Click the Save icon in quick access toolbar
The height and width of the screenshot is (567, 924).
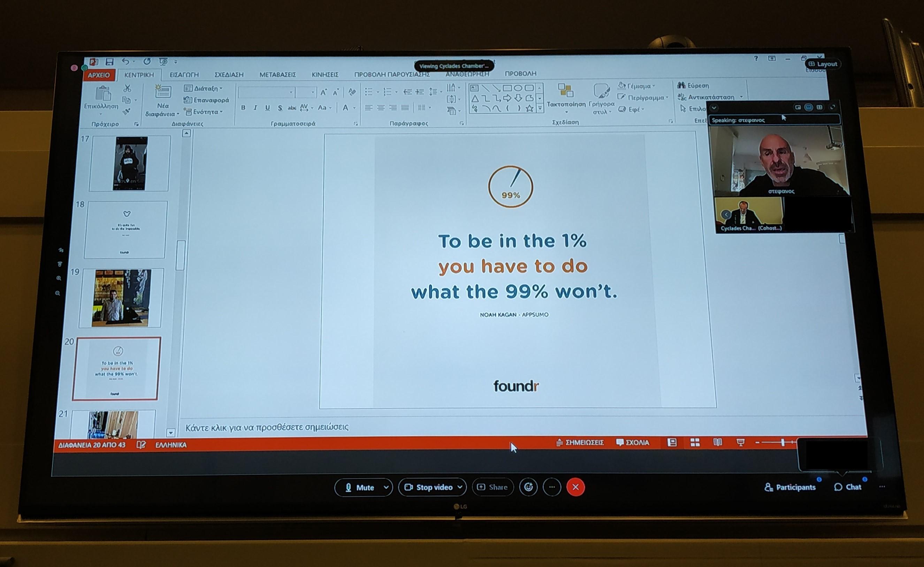[109, 62]
